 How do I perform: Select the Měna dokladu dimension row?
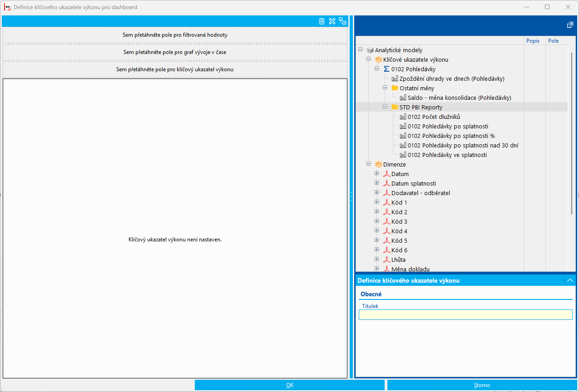[x=410, y=269]
